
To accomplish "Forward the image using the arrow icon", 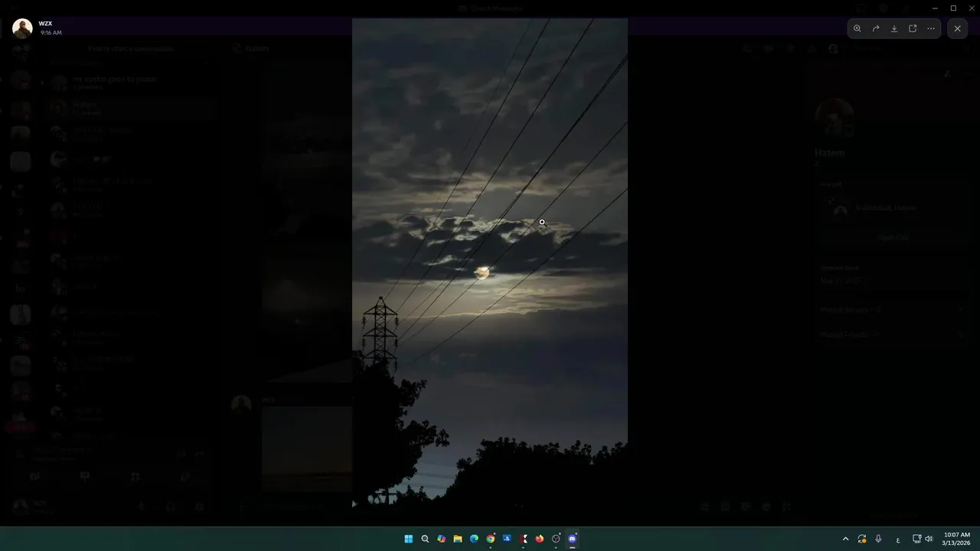I will click(876, 28).
